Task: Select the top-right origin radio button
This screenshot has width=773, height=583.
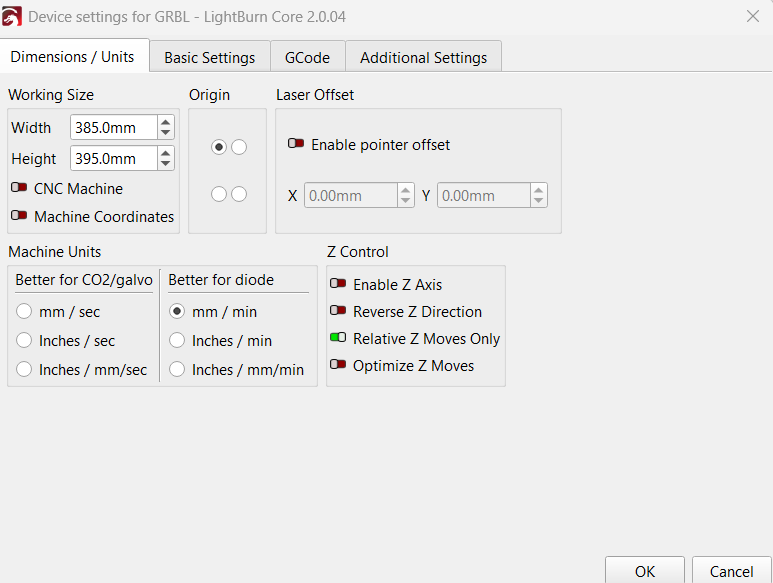Action: 239,147
